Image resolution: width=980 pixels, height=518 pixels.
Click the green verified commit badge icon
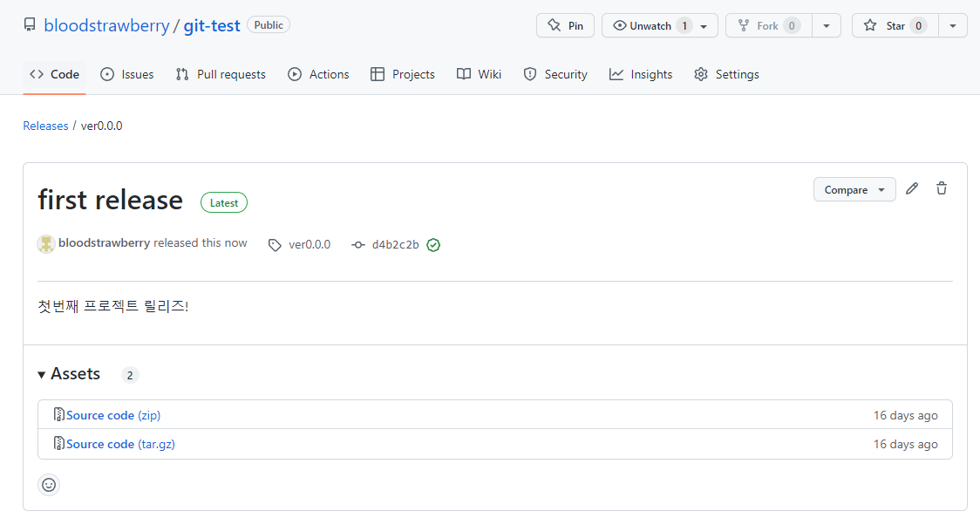(433, 245)
